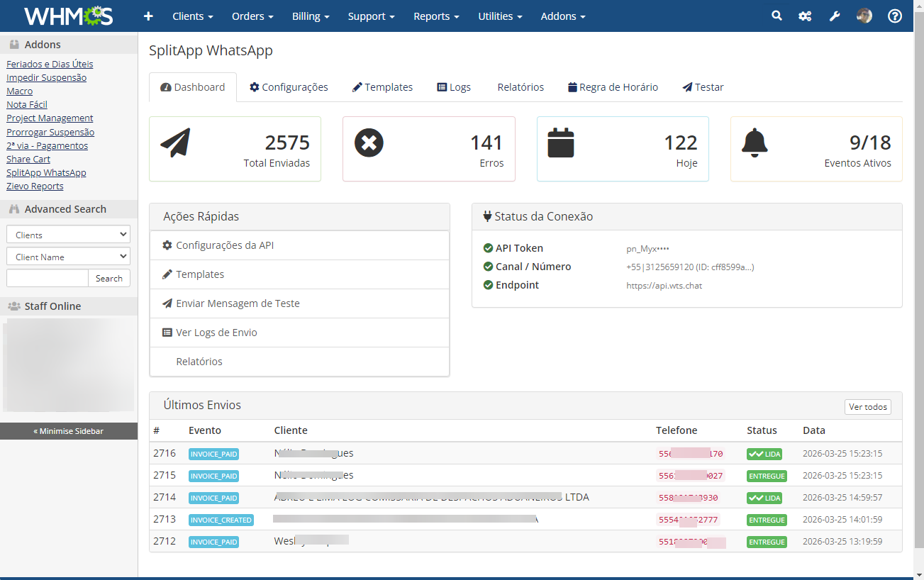Click INVOICE_PAID badge in row 2712

click(x=213, y=542)
